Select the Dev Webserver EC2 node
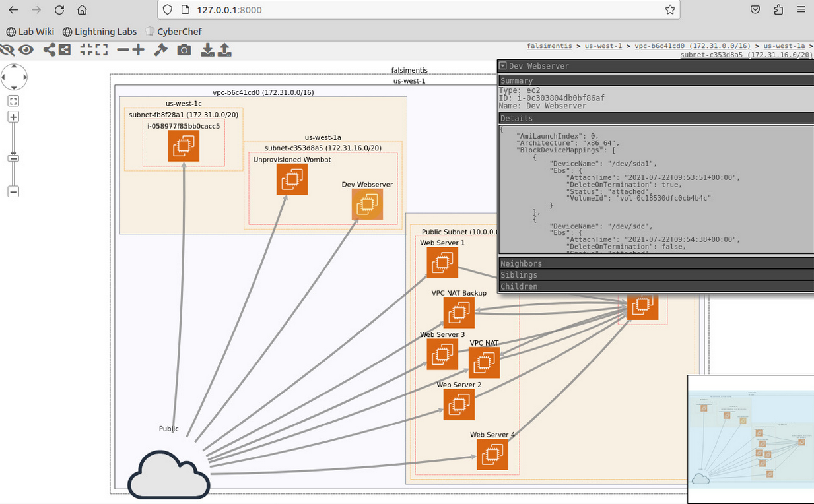The image size is (814, 504). [367, 205]
